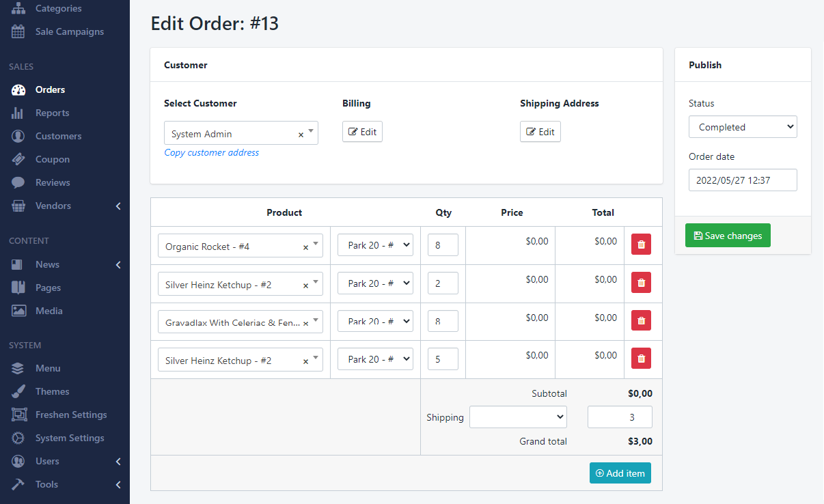Click trash icon for Gravadlax With Celeriac row
Viewport: 824px width, 504px height.
point(641,320)
